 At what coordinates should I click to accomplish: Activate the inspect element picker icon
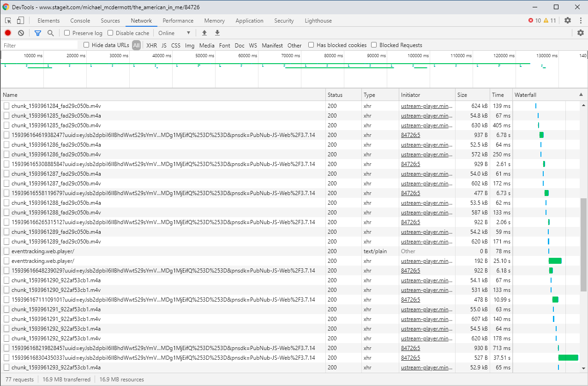(8, 21)
